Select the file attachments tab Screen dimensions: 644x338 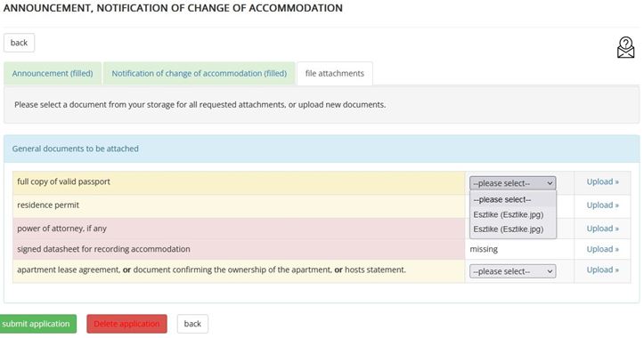[335, 74]
